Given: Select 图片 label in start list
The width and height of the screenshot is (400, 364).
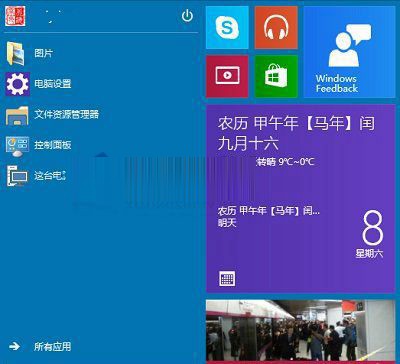Looking at the screenshot, I should pos(44,53).
